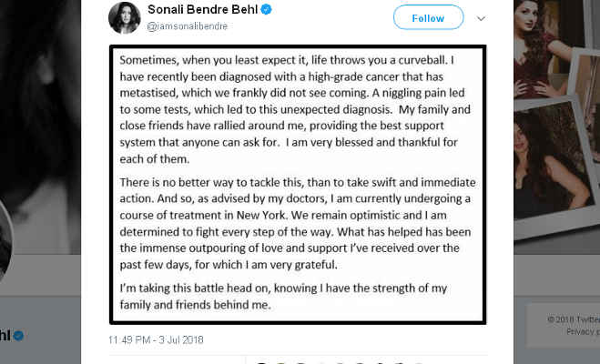
Task: Open the chevron menu beside Follow
Action: (483, 17)
